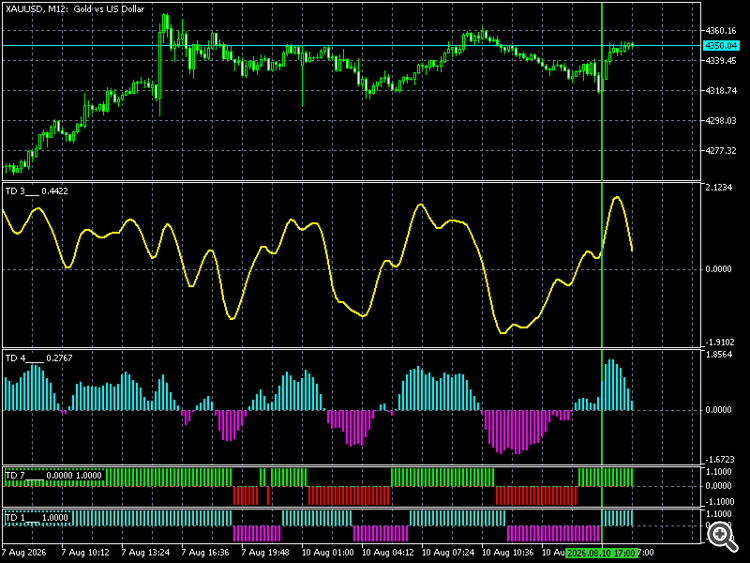Click the highlighted date 2026.08.10 17:00
This screenshot has height=563, width=750.
[602, 553]
